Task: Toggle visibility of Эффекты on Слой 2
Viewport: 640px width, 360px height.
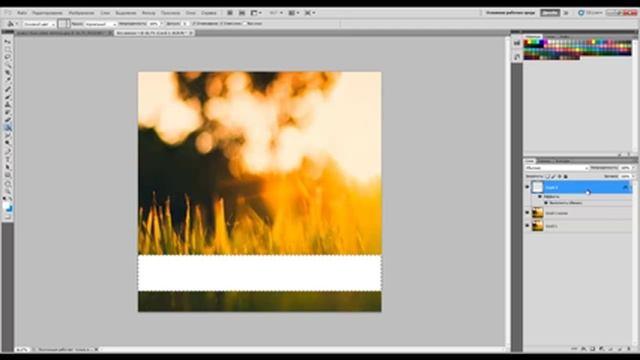Action: click(540, 196)
